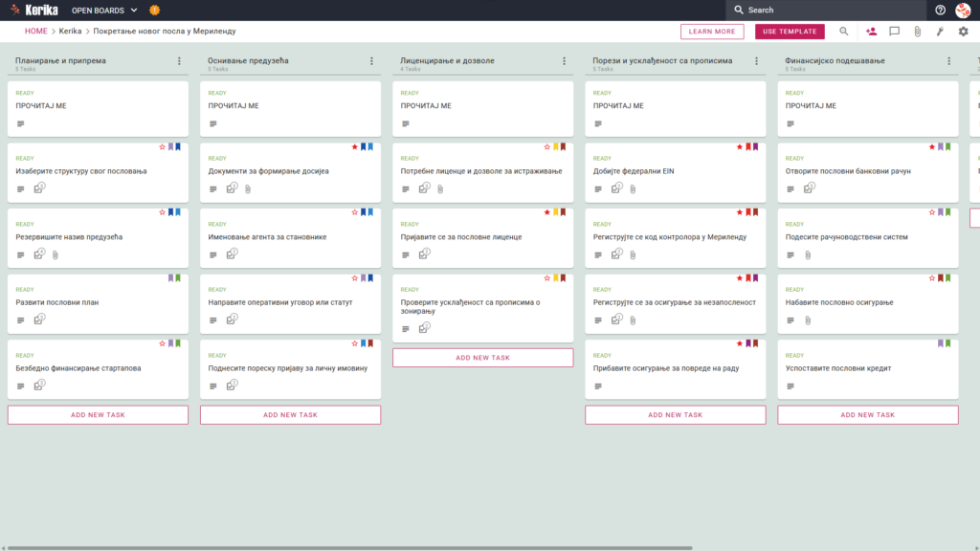Toggle star on Добијте федерални EIN
This screenshot has height=551, width=980.
click(740, 146)
